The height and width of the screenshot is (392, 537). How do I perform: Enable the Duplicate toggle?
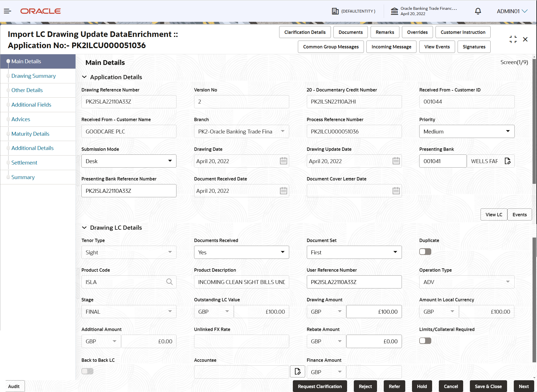[x=425, y=252]
